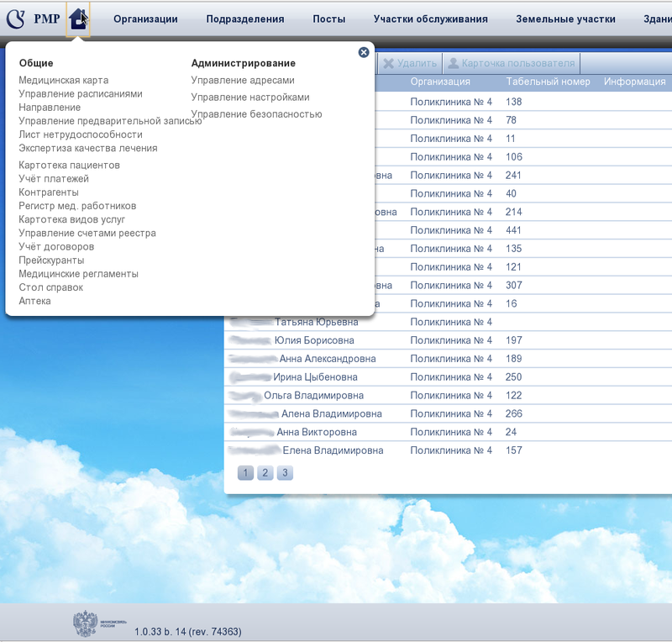Open Лист нетрудоспособности
Viewport: 672px width, 642px height.
pyautogui.click(x=80, y=134)
